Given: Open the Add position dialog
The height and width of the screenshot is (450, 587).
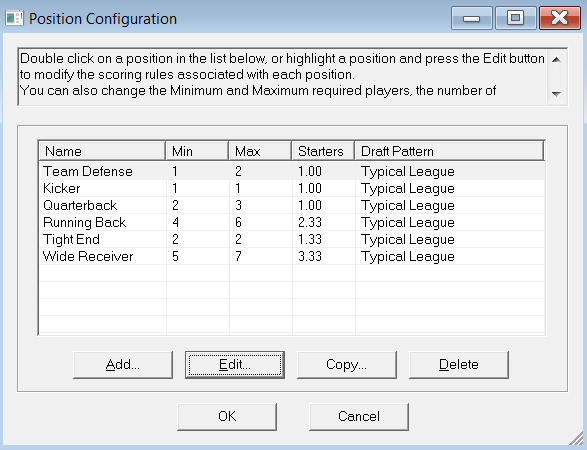Looking at the screenshot, I should 123,365.
